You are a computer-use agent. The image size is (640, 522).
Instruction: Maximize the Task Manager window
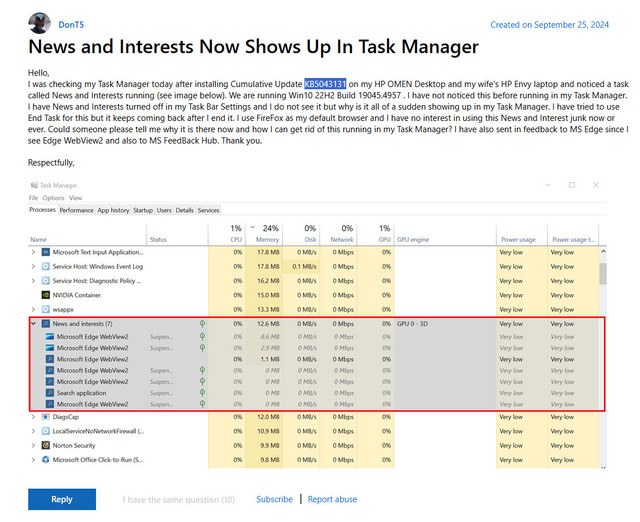coord(572,185)
